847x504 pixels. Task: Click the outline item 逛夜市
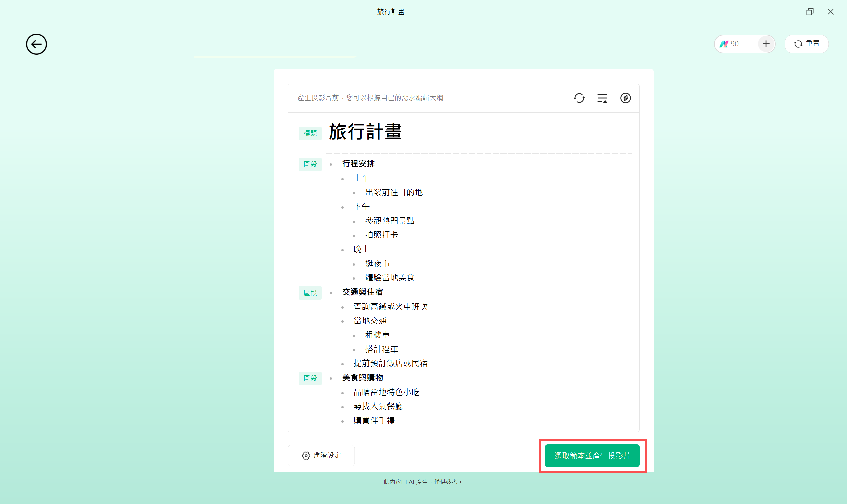[x=377, y=263]
